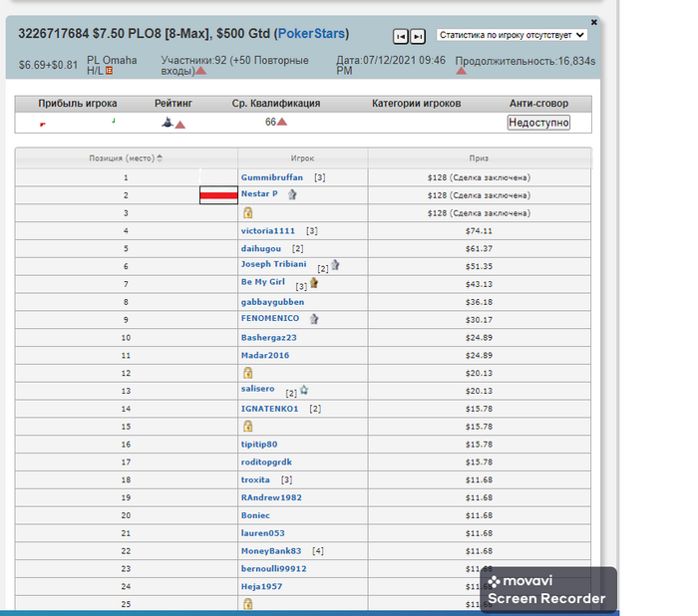Sort by the Позиция (место) column
The width and height of the screenshot is (698, 616).
click(x=126, y=158)
